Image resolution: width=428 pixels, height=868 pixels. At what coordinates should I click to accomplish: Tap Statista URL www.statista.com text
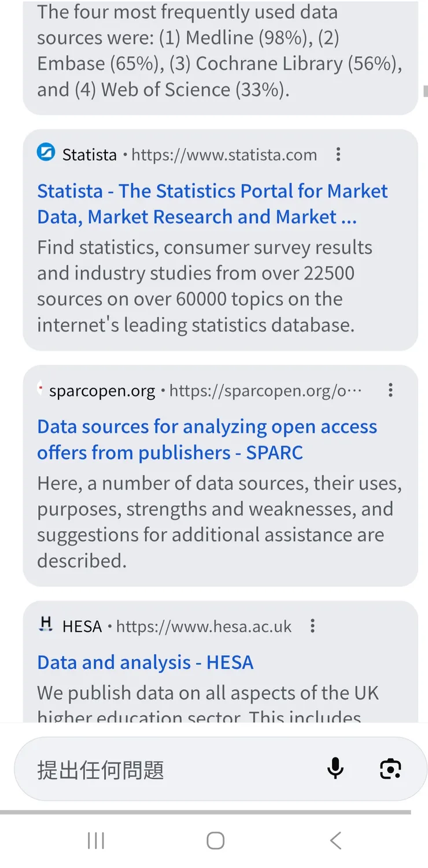point(224,155)
